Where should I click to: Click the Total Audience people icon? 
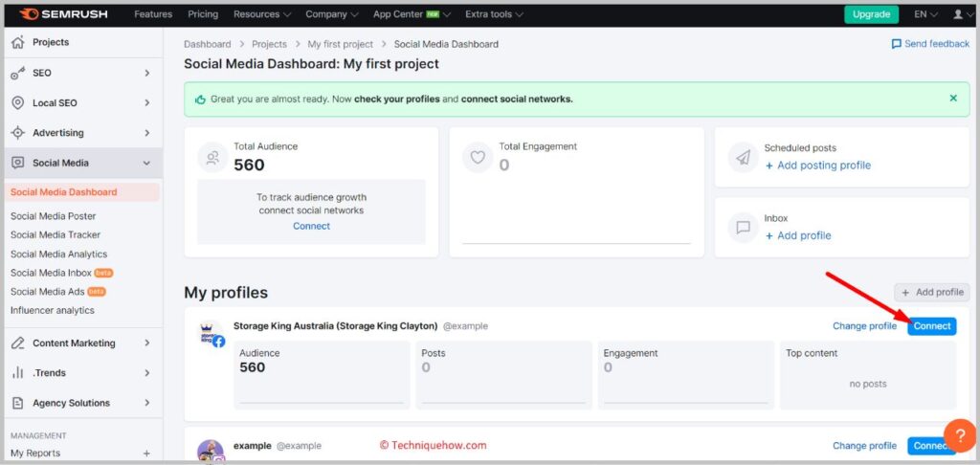[x=212, y=158]
